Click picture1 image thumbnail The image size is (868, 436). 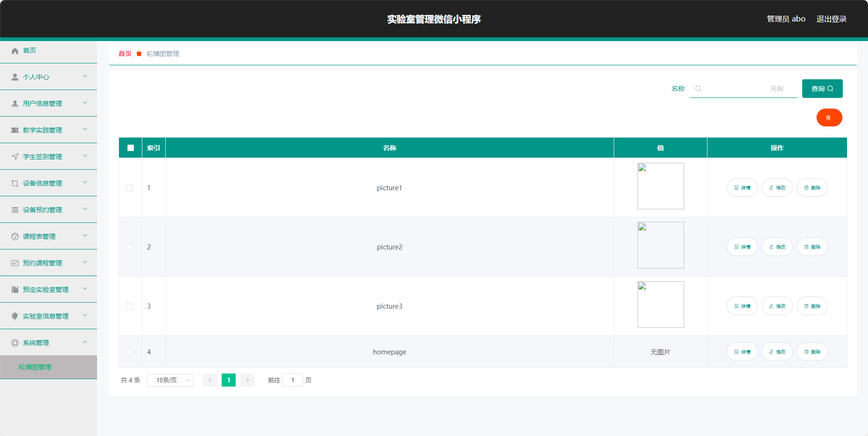661,186
